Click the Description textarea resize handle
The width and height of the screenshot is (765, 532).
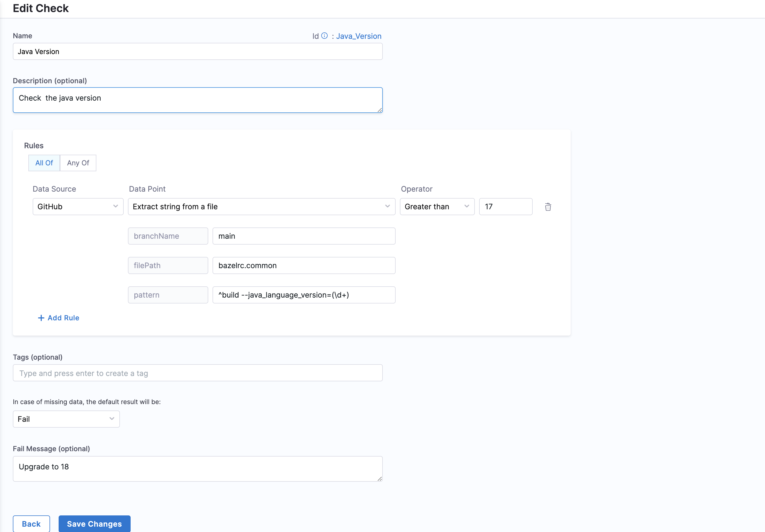380,110
